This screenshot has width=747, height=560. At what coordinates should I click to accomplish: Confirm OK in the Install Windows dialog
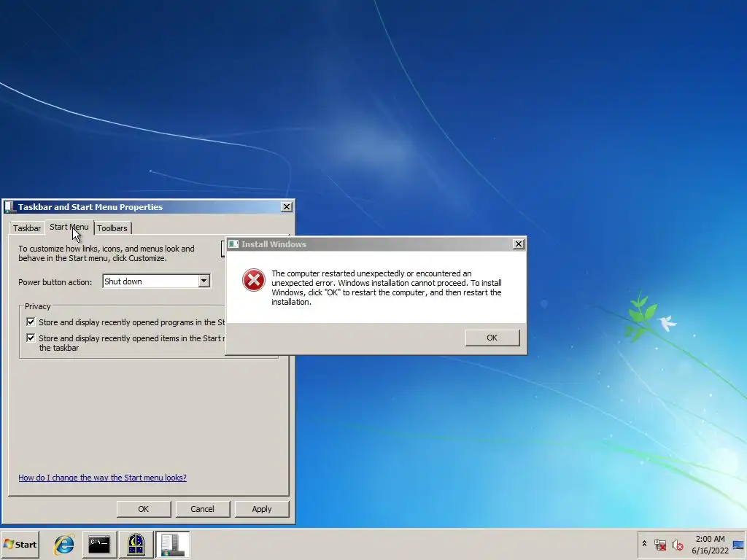492,338
